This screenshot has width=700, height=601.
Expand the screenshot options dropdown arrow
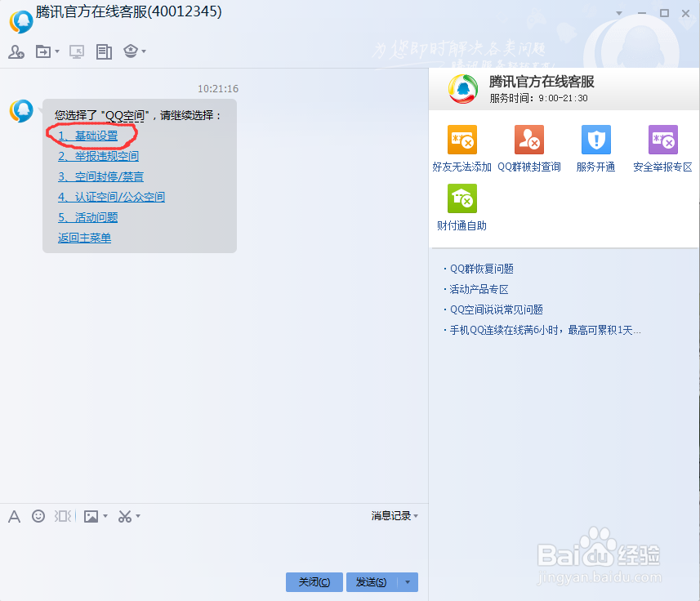138,516
